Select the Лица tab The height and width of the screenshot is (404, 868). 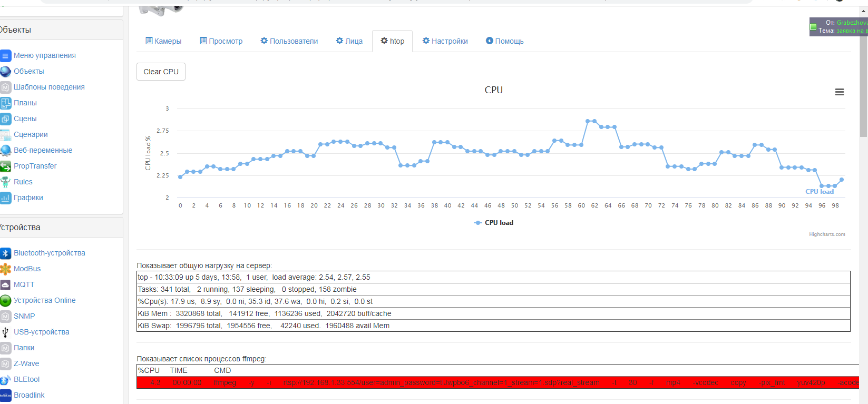click(349, 41)
